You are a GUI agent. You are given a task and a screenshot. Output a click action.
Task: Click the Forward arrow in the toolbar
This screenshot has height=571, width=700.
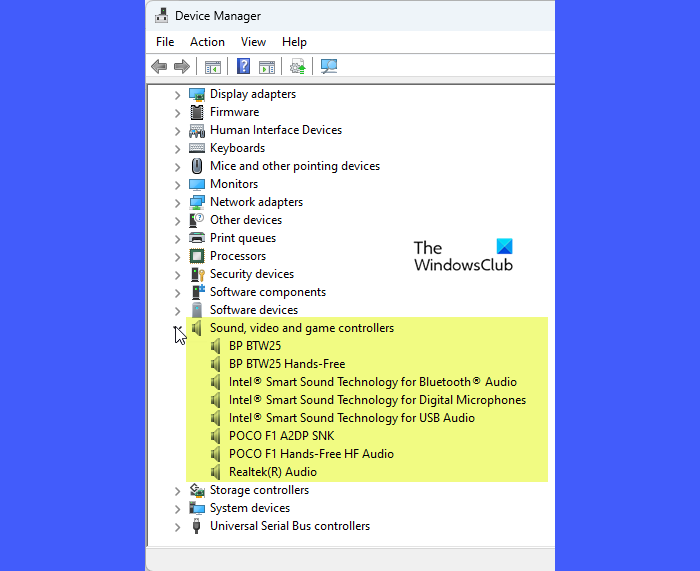182,67
